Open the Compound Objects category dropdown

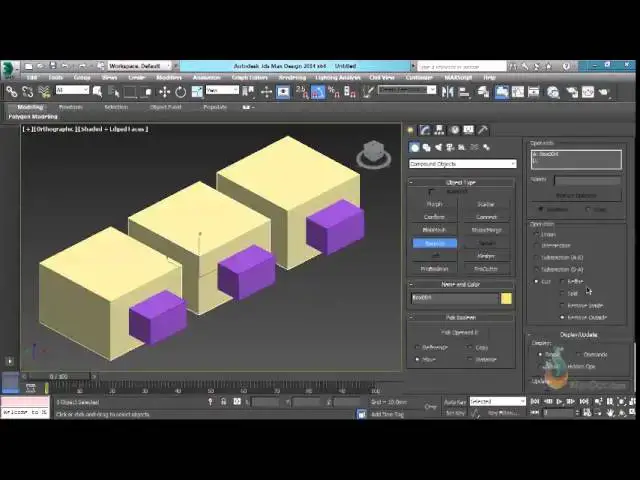click(x=462, y=164)
